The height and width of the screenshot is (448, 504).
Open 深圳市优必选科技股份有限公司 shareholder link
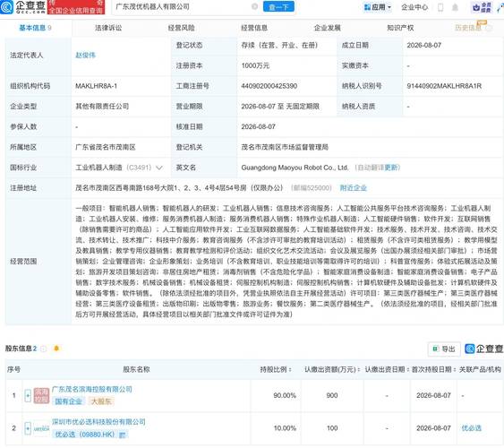click(98, 422)
